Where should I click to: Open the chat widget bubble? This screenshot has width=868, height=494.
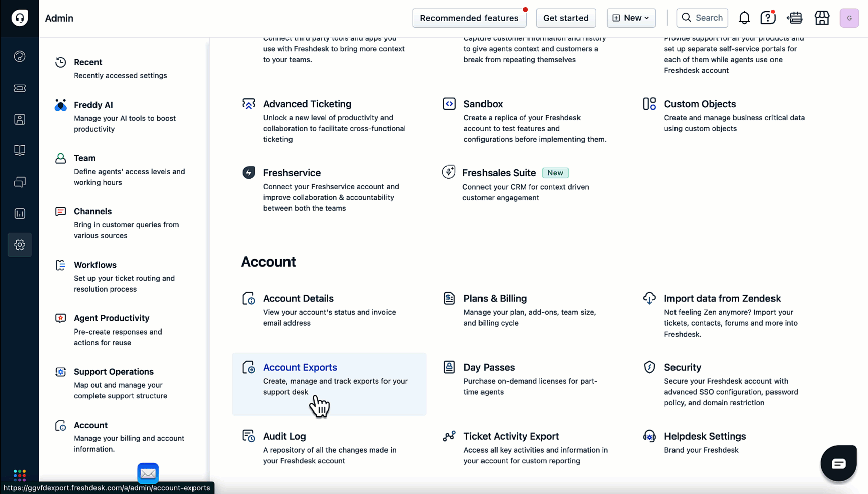[x=838, y=463]
